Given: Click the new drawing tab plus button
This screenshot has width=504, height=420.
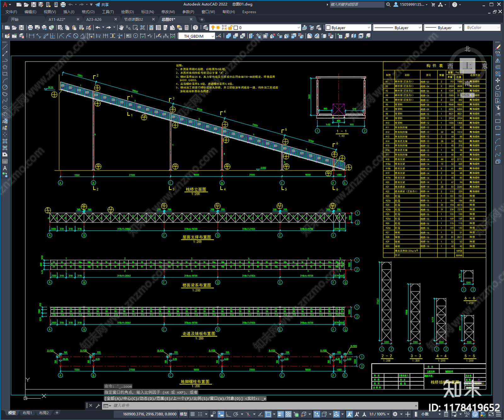Looking at the screenshot, I should pyautogui.click(x=202, y=20).
